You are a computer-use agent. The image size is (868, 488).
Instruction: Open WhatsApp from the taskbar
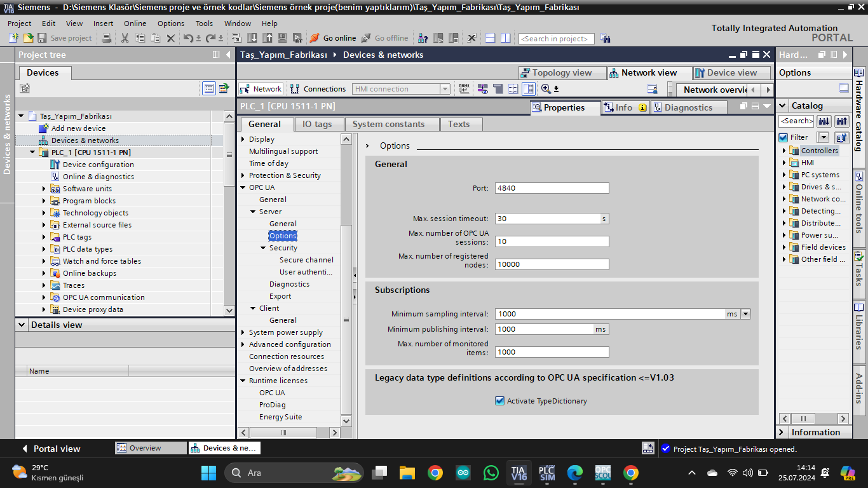[491, 473]
